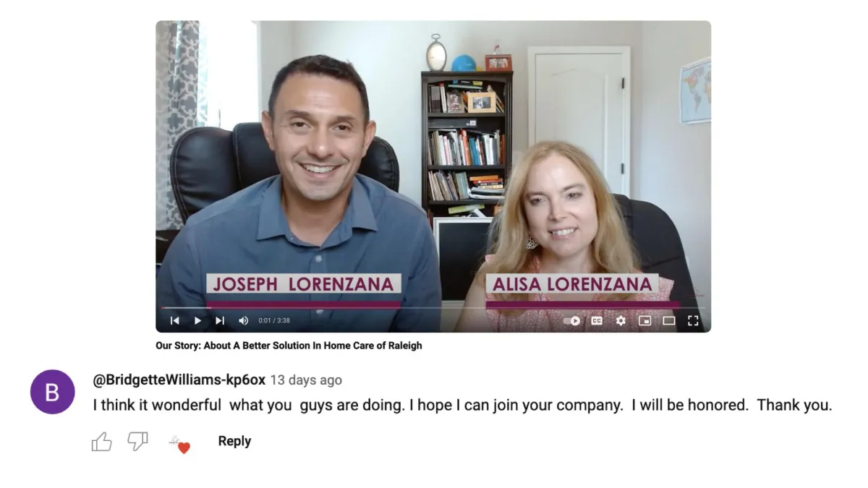Open @BridgetteWilliams-kp6ox channel link
The height and width of the screenshot is (488, 868).
click(x=179, y=380)
